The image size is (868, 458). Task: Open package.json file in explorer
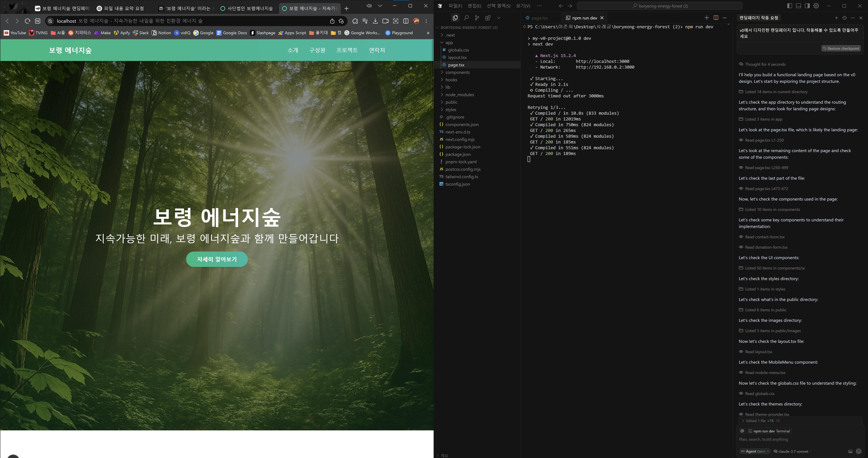tap(477, 154)
